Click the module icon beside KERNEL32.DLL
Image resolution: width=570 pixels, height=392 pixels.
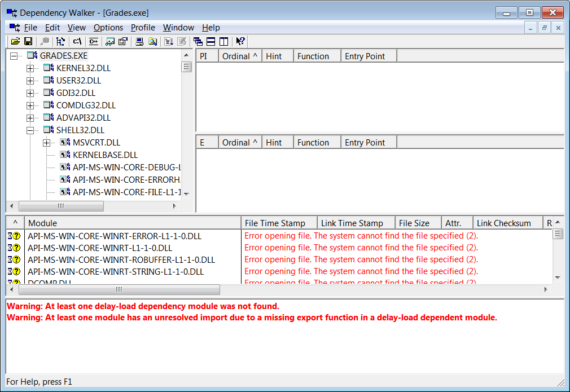coord(49,68)
